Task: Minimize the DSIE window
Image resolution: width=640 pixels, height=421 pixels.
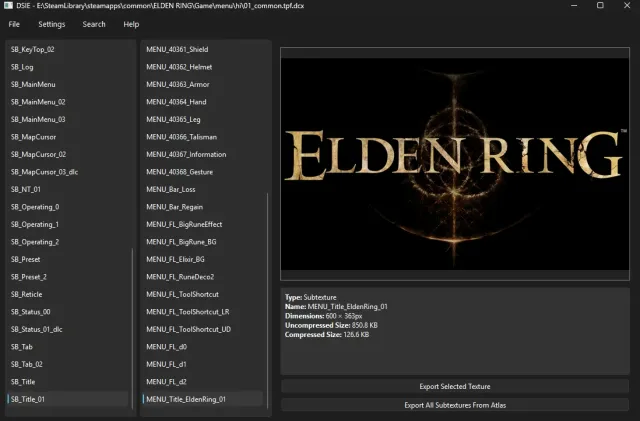Action: [574, 5]
